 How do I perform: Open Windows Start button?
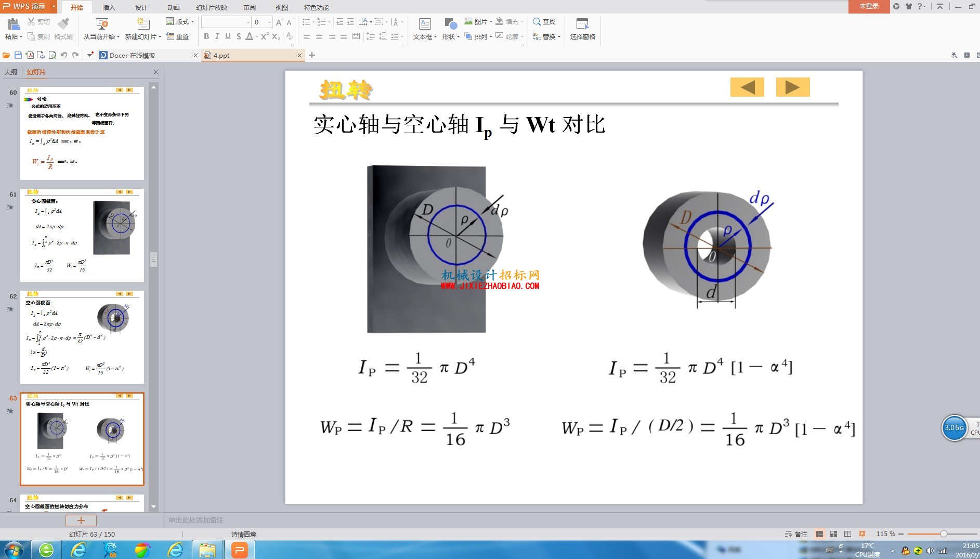click(x=14, y=550)
